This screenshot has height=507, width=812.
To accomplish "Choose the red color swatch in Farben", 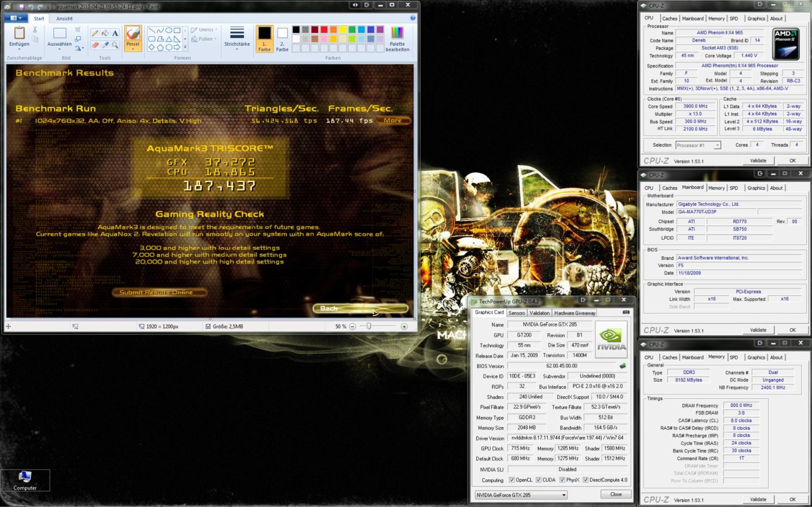I will (x=324, y=29).
